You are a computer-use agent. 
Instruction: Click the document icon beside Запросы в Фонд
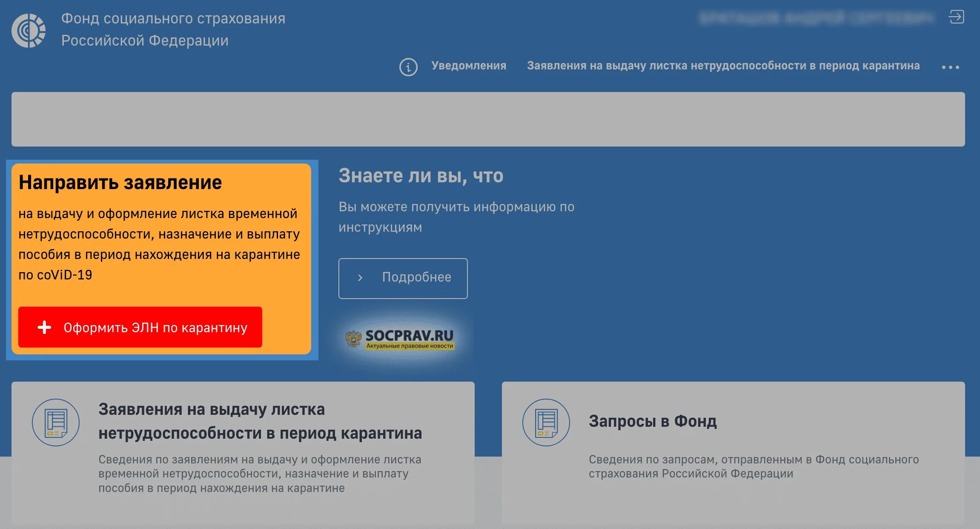(x=546, y=423)
